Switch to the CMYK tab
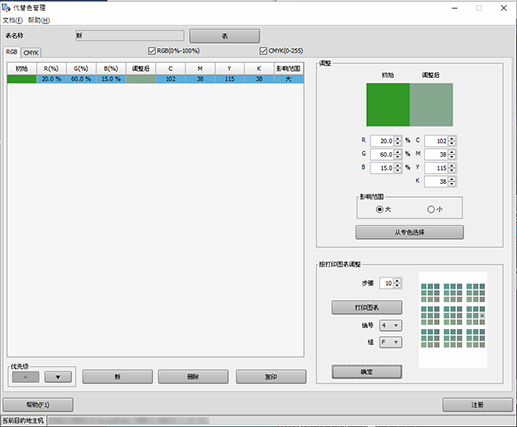Screen dimensions: 517x427 31,53
